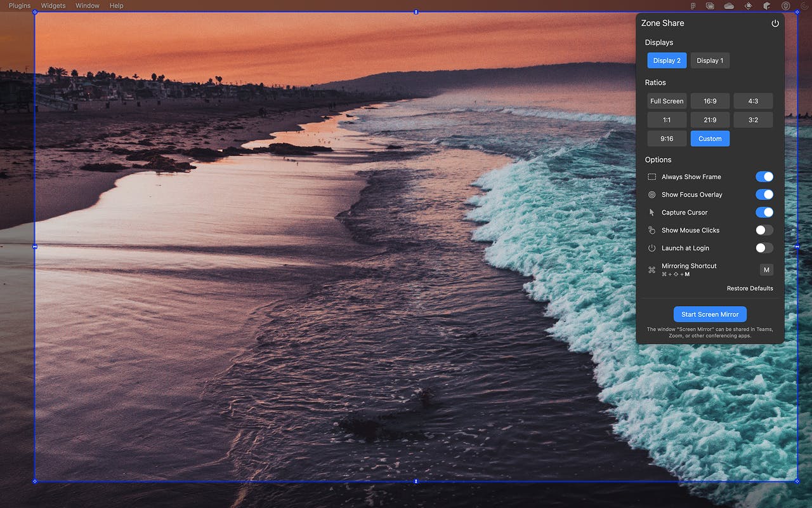Click the shield icon in menu bar

(x=786, y=6)
